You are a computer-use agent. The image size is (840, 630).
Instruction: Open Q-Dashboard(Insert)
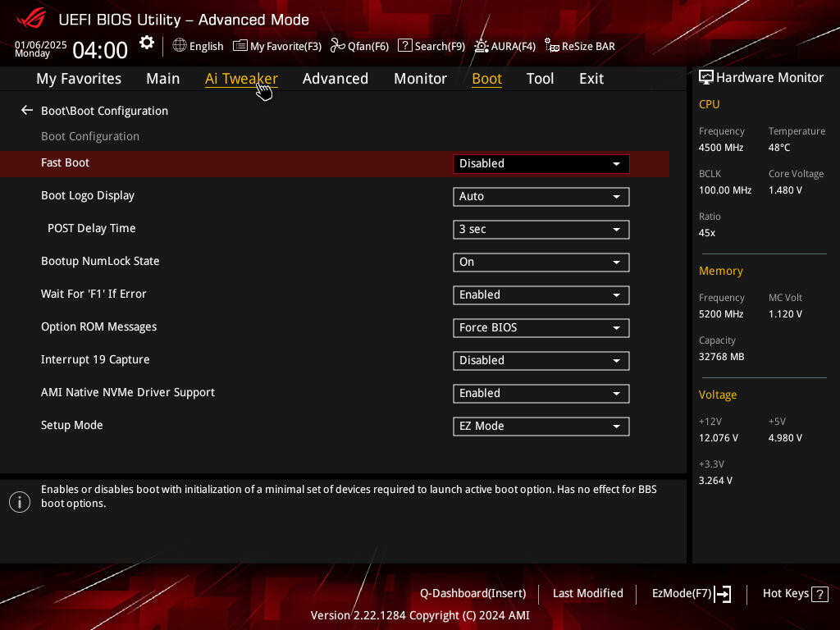pyautogui.click(x=472, y=594)
